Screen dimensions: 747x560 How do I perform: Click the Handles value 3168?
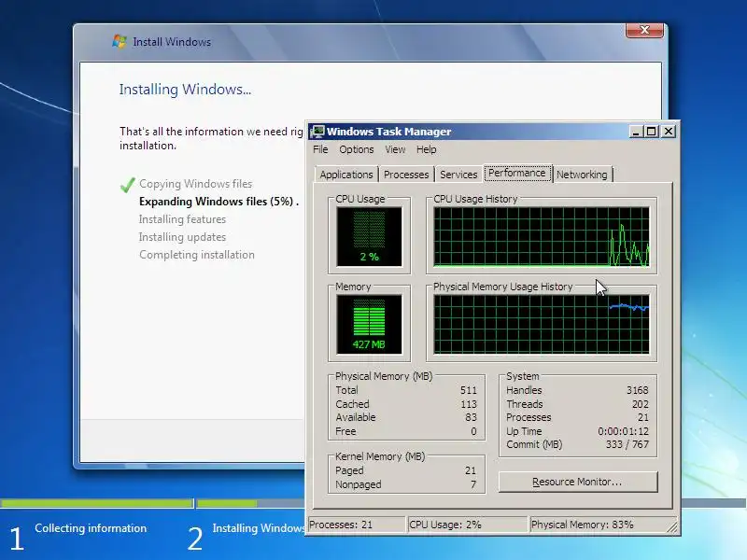click(637, 390)
